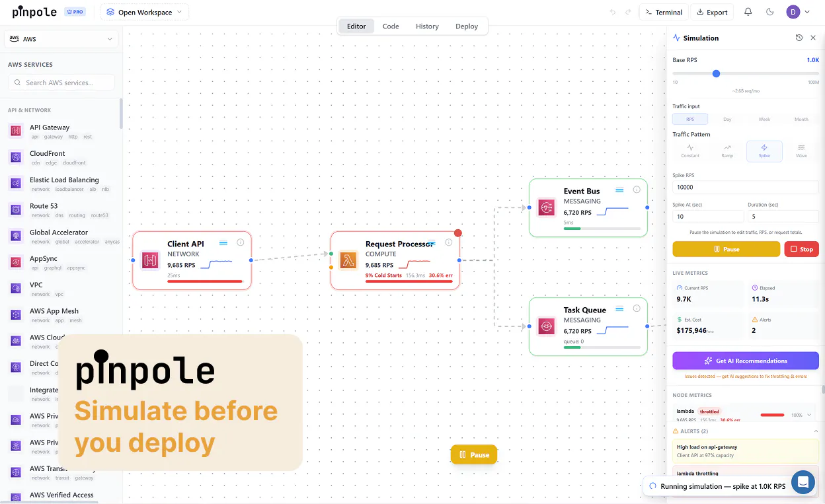Open the Terminal

[x=664, y=12]
